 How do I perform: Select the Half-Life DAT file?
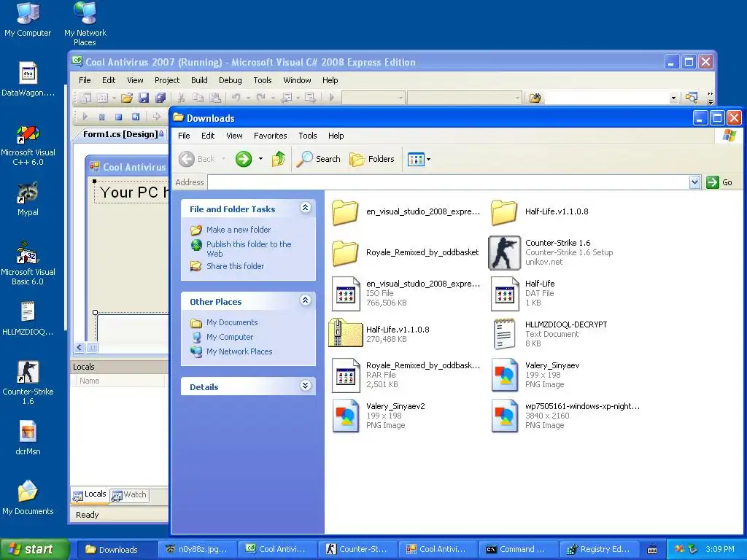coord(523,293)
